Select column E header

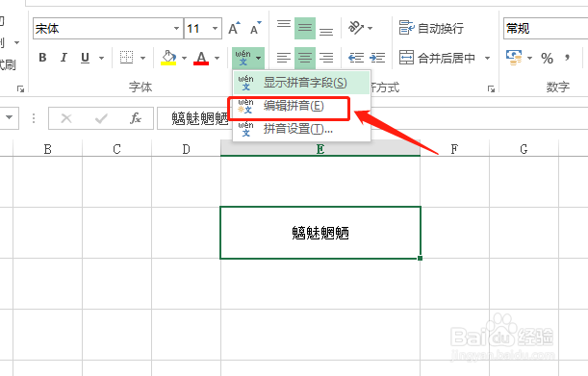tap(320, 149)
